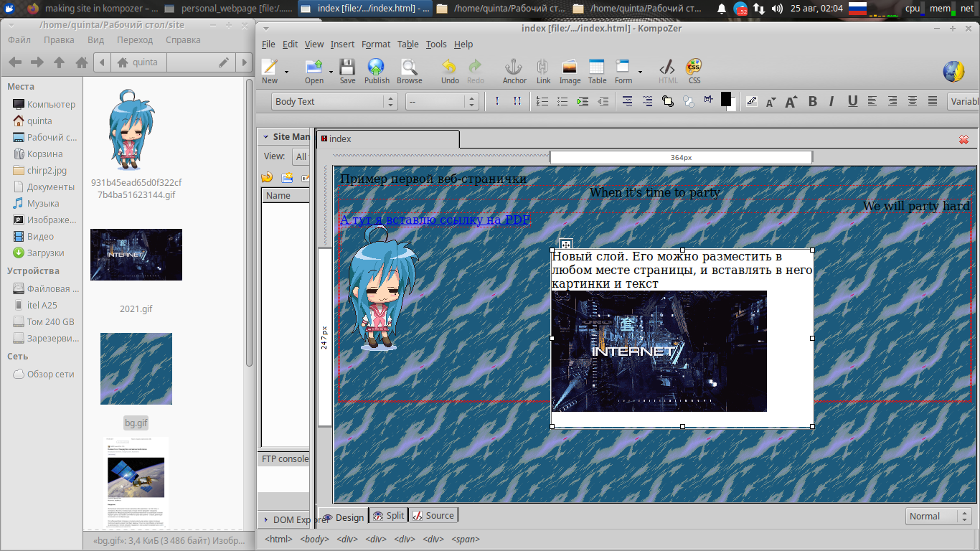Click the Image insert icon

coord(570,71)
